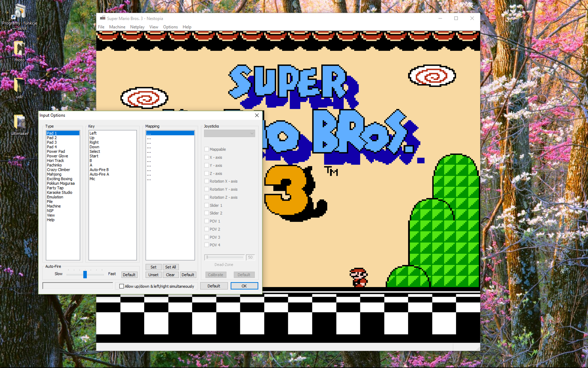Image resolution: width=588 pixels, height=368 pixels.
Task: Click the OK button in Input Options
Action: 244,286
